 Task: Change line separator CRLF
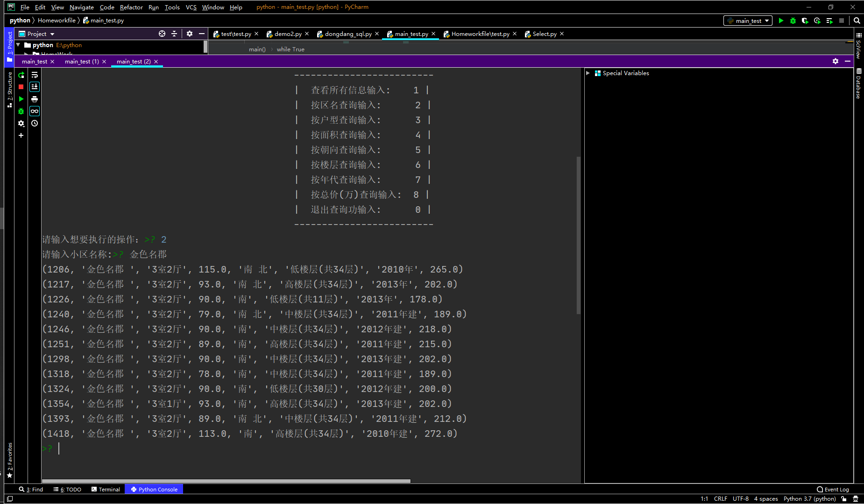tap(720, 498)
